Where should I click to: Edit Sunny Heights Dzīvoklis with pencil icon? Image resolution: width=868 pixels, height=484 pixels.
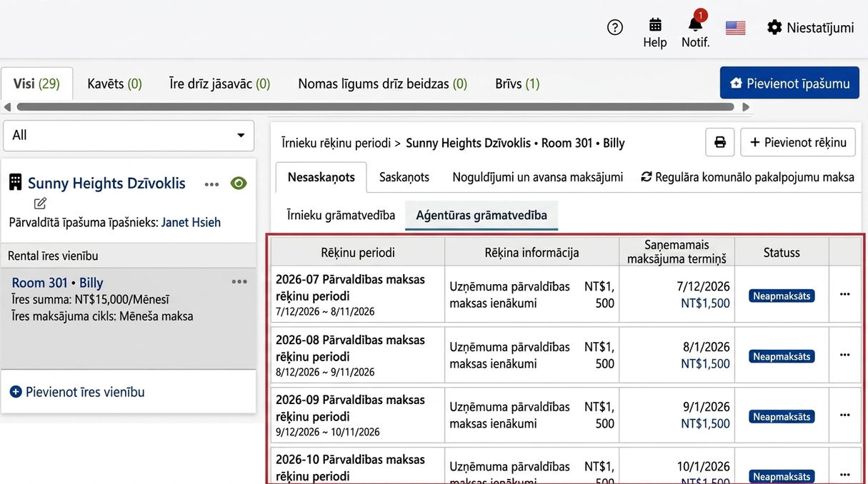coord(40,203)
